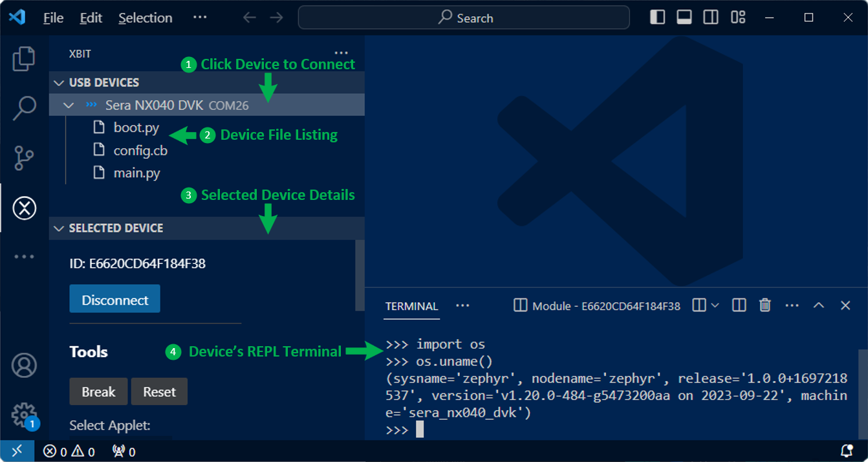Click the sidebar vertical scrollbar
Viewport: 868px width, 462px height.
360,275
